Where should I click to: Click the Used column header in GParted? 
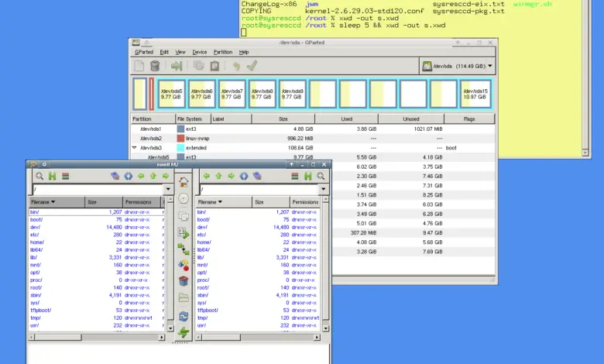coord(347,119)
